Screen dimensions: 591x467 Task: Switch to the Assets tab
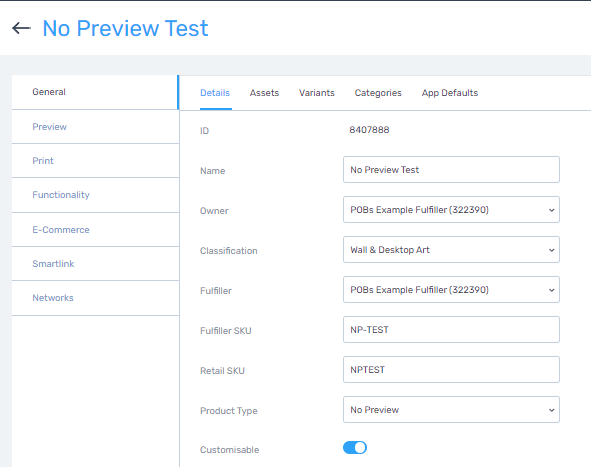pos(264,93)
